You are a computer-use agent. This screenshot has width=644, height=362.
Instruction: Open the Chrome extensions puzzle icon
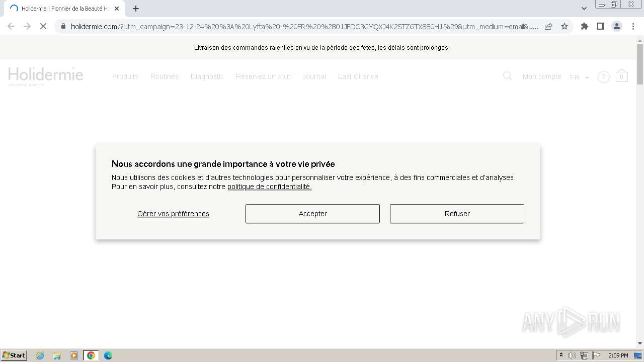click(585, 26)
